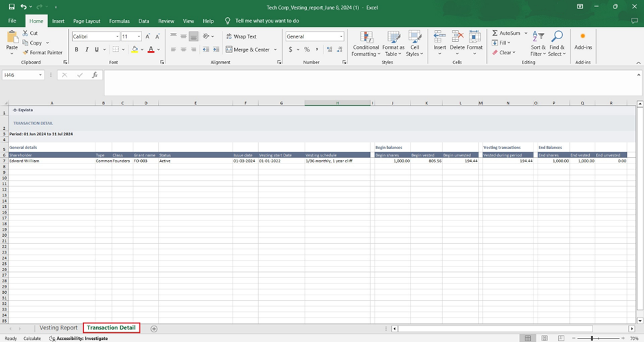Click Accessibility: Investigate in status bar

(78, 339)
